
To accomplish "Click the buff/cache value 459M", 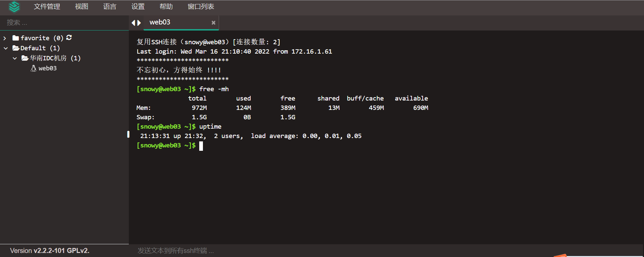I will coord(376,108).
